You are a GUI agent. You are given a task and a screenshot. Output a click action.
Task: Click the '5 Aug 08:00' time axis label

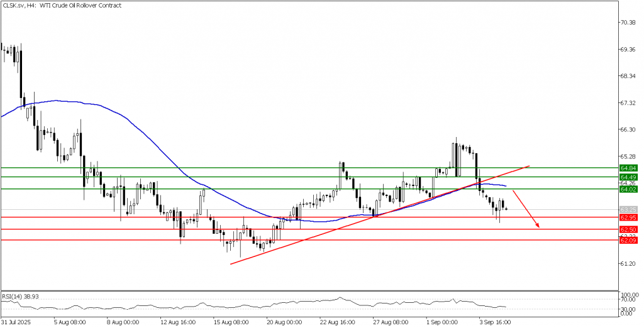click(70, 322)
